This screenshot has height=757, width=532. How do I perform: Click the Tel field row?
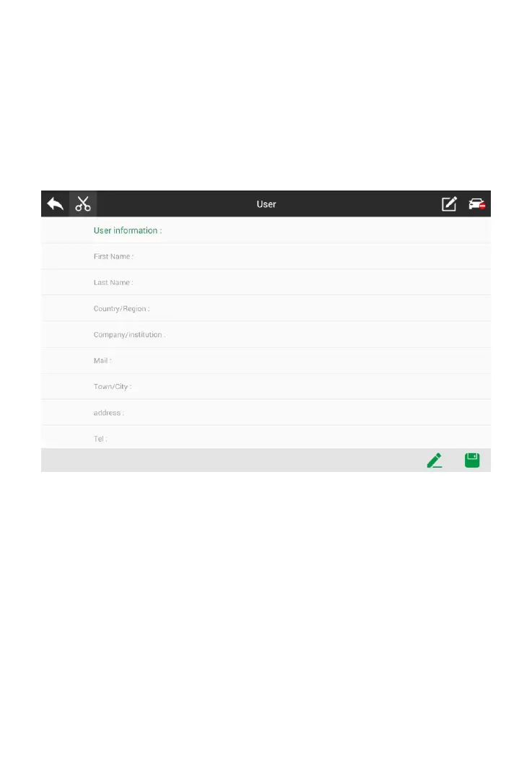pos(266,437)
